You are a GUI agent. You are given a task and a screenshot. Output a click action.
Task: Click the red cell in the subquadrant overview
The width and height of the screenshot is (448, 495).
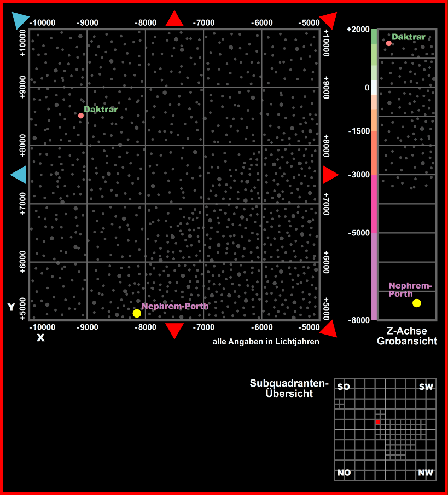(377, 422)
